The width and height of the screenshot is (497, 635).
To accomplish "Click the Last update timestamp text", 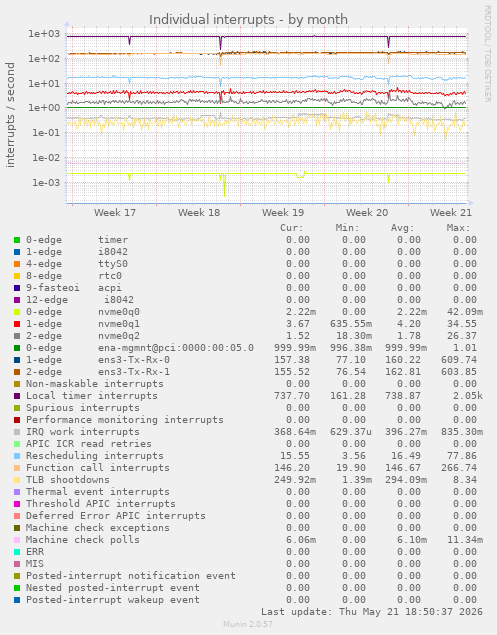I will (372, 612).
